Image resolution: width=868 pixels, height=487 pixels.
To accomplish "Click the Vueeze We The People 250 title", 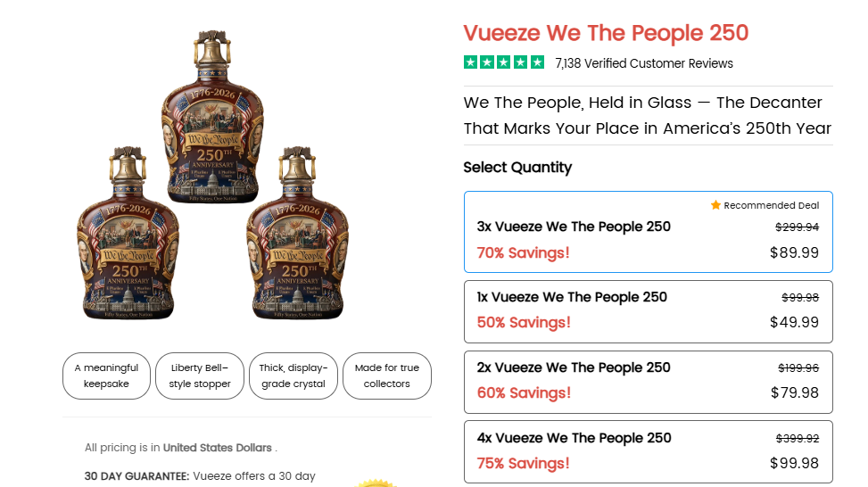I will [x=606, y=33].
